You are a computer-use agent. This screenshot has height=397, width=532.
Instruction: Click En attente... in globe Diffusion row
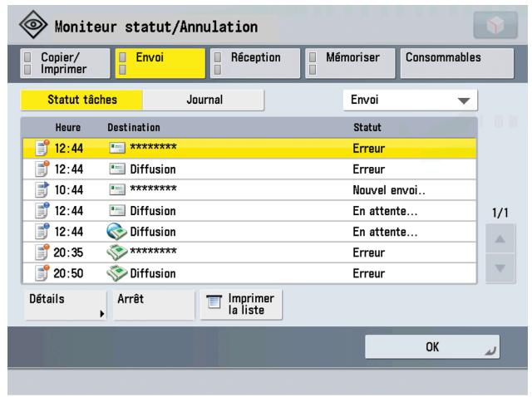pyautogui.click(x=385, y=232)
